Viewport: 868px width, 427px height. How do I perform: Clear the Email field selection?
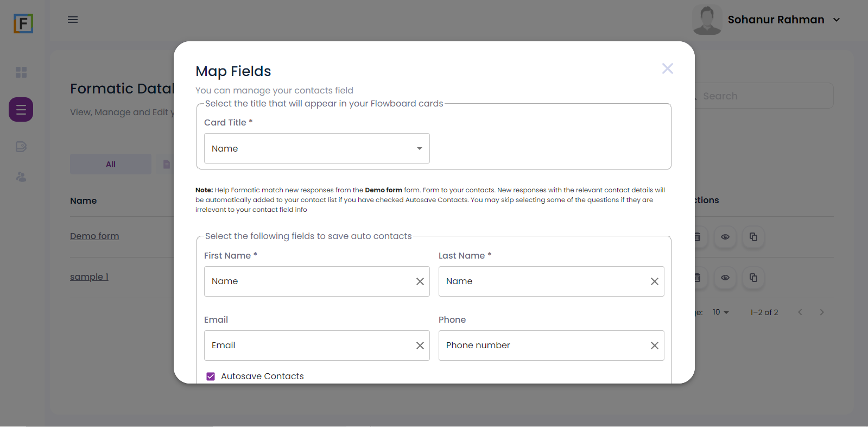click(x=420, y=346)
